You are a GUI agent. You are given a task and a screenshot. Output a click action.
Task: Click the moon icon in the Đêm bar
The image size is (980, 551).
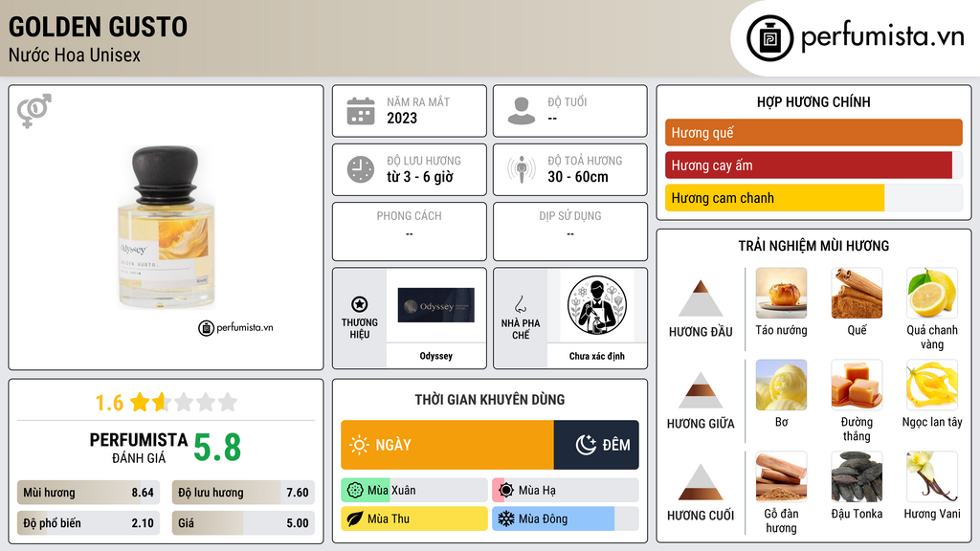pyautogui.click(x=586, y=445)
